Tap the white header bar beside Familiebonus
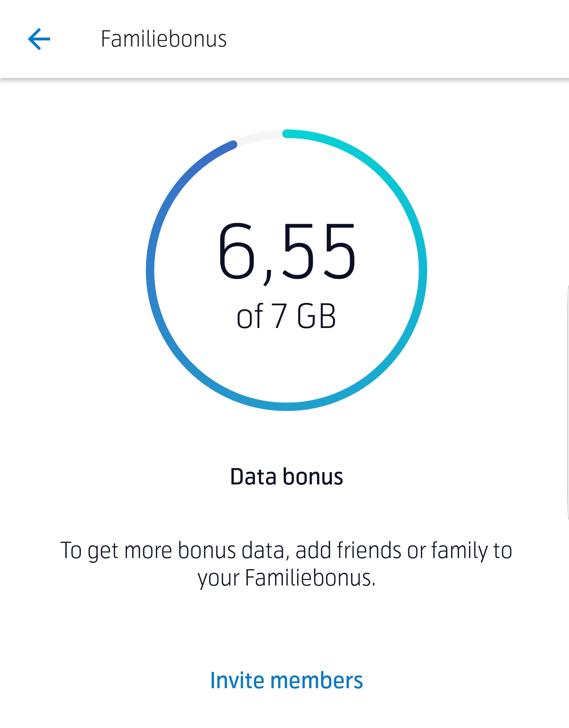 (398, 39)
